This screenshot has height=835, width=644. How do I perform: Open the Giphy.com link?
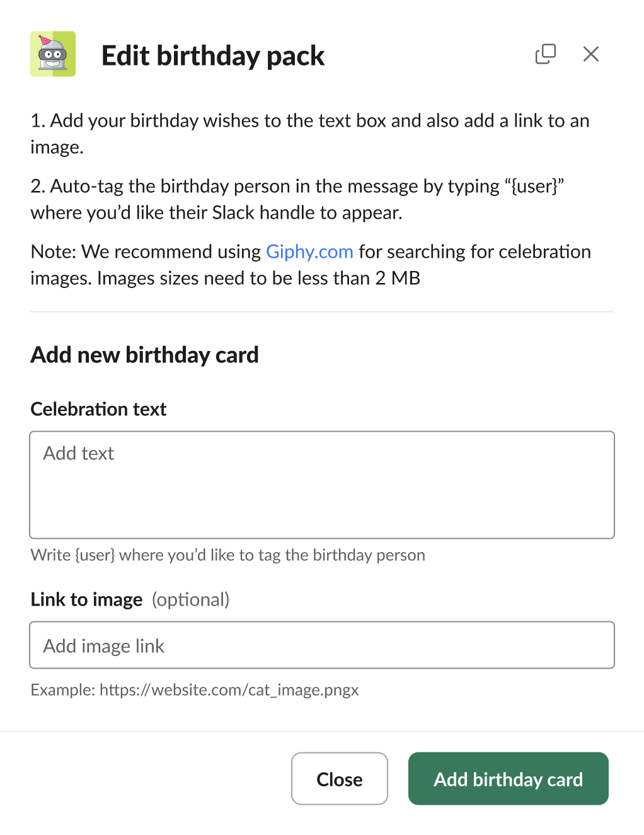click(309, 251)
